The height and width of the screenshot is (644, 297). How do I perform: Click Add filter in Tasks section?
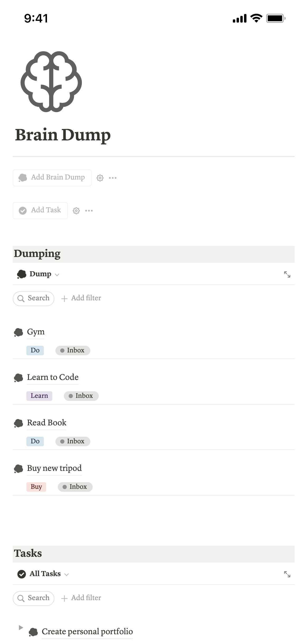coord(81,598)
